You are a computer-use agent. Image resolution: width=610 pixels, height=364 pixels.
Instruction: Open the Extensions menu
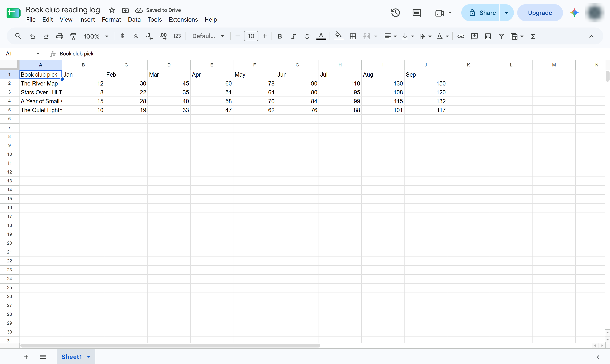pos(183,19)
